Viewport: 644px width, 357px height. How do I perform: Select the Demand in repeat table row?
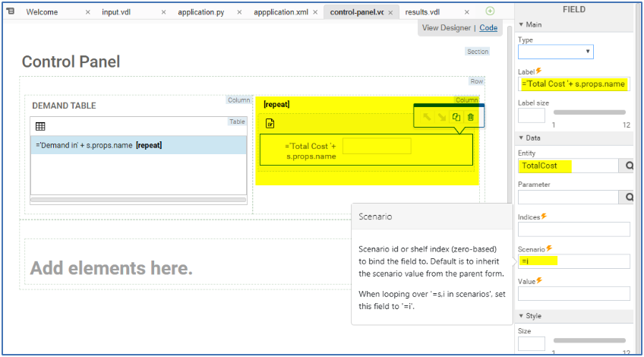(138, 145)
